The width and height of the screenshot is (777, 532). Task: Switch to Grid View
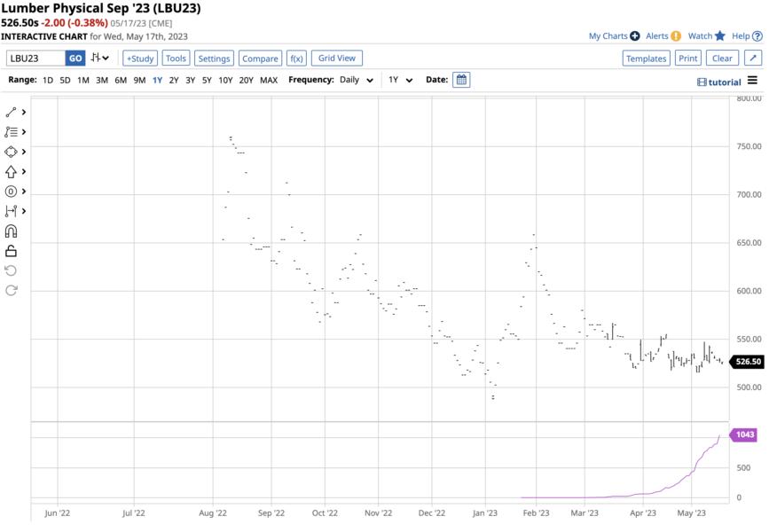pos(337,58)
